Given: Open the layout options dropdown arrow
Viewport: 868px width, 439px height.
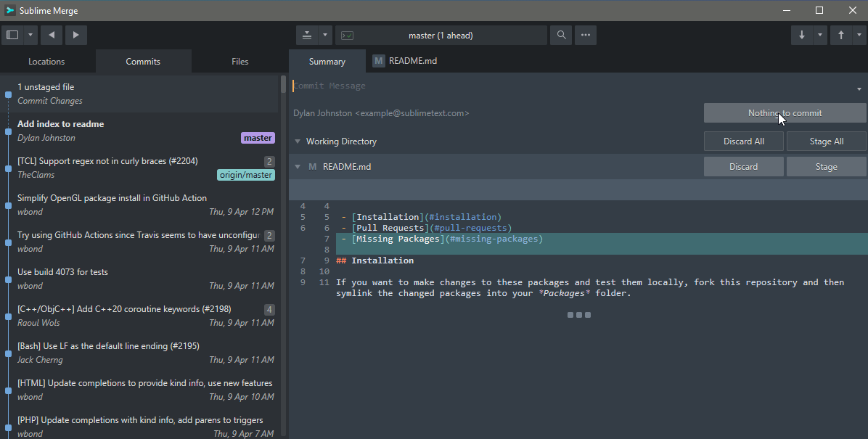Looking at the screenshot, I should [30, 35].
